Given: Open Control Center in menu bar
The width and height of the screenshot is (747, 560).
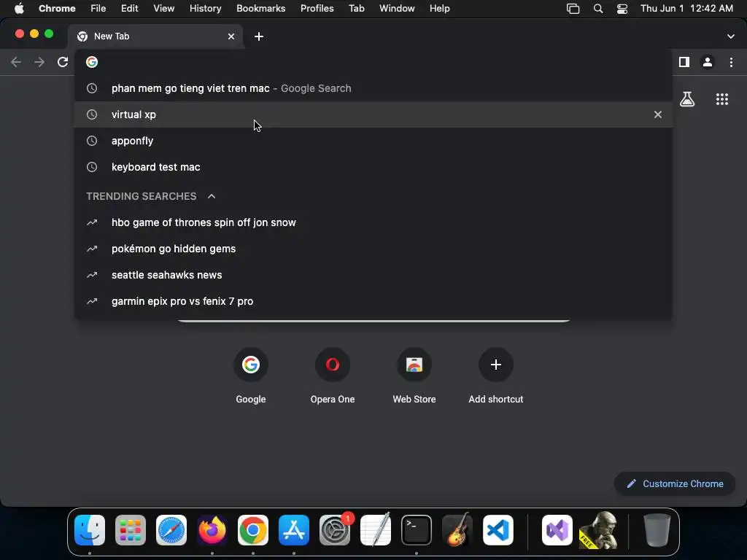Looking at the screenshot, I should click(x=622, y=9).
